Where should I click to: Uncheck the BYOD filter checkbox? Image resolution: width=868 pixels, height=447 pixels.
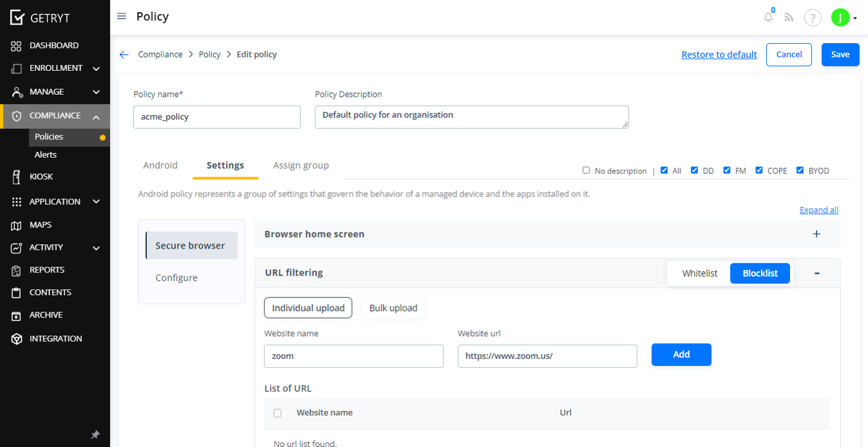[x=800, y=170]
